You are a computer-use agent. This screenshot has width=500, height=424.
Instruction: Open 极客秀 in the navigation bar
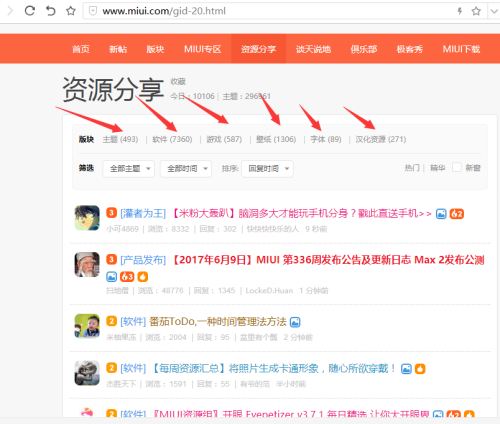(410, 49)
